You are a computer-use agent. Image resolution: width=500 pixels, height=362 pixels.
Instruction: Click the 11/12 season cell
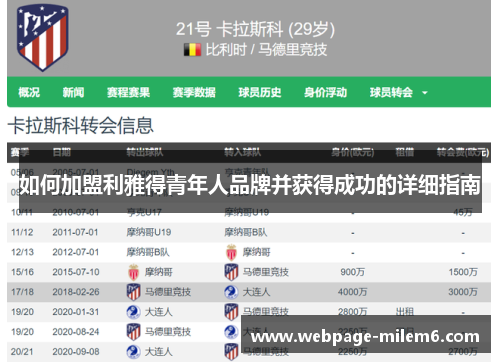click(22, 232)
